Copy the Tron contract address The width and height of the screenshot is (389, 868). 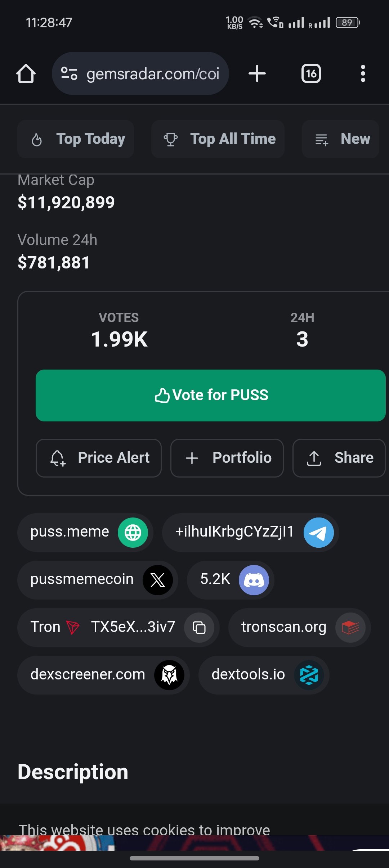tap(199, 627)
